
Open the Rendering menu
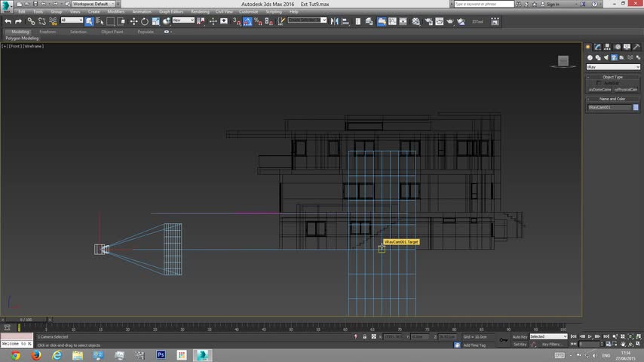(x=200, y=12)
